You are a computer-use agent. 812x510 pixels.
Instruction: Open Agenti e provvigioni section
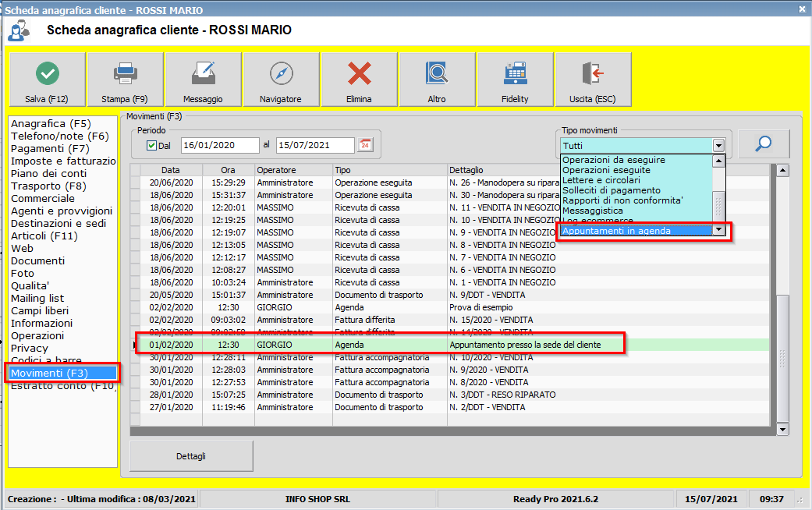(x=62, y=211)
